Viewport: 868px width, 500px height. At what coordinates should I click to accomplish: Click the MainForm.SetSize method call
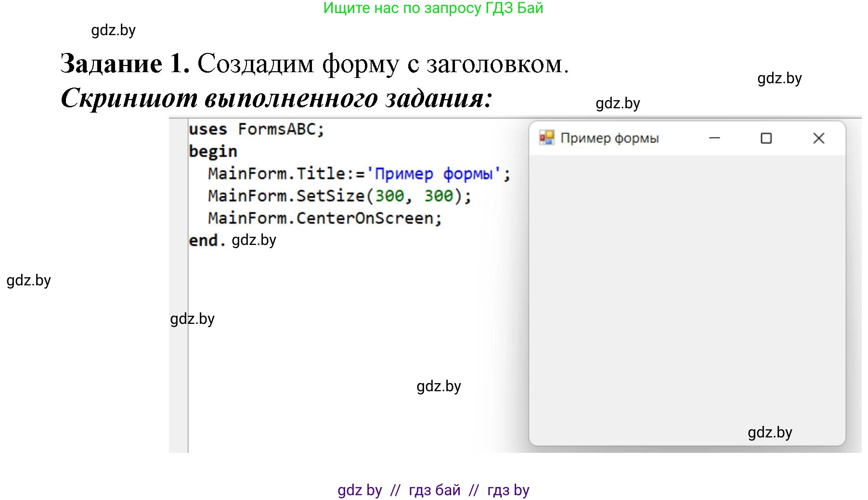[x=286, y=196]
